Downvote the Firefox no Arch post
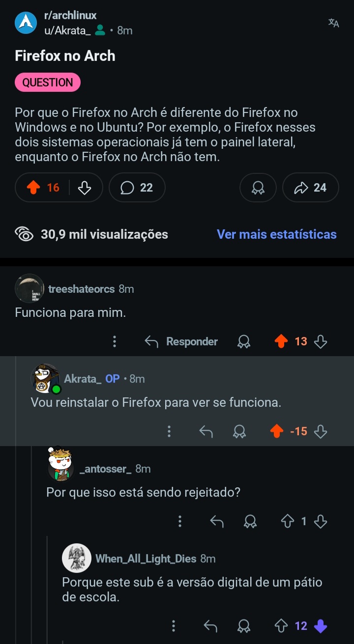Image resolution: width=354 pixels, height=644 pixels. pos(85,188)
